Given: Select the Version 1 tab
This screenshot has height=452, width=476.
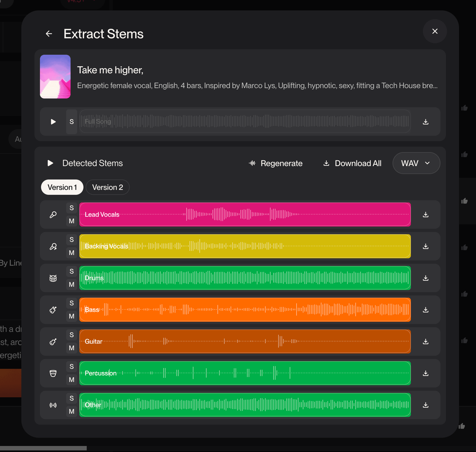Looking at the screenshot, I should pyautogui.click(x=62, y=187).
